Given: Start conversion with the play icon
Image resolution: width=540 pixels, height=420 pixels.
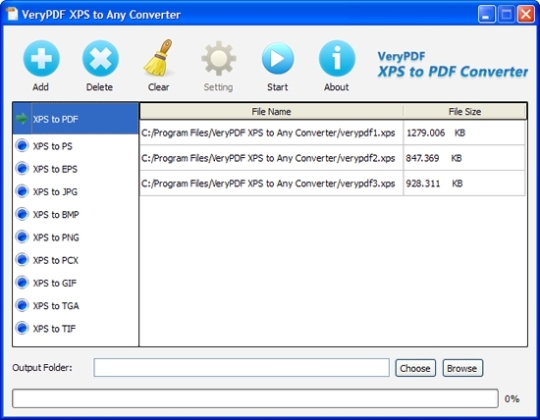Looking at the screenshot, I should [x=278, y=58].
